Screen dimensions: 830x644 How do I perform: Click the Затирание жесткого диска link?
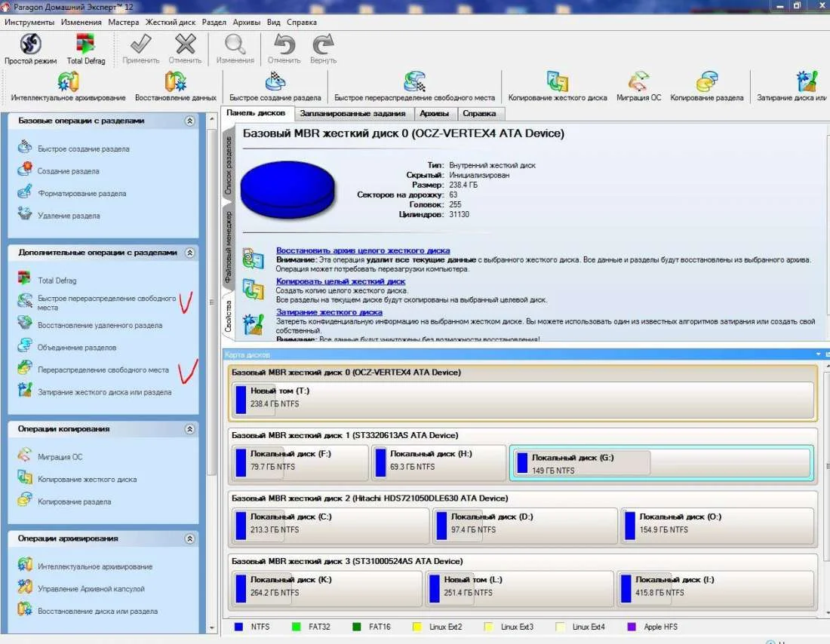point(329,312)
